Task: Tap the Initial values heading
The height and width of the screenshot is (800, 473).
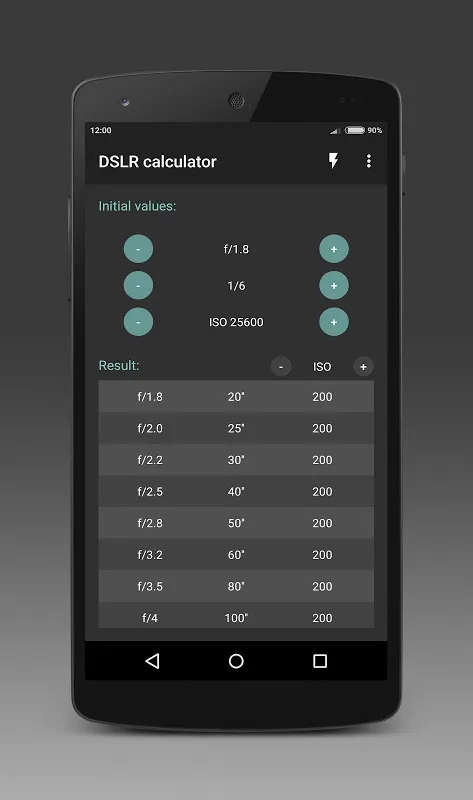Action: [137, 206]
